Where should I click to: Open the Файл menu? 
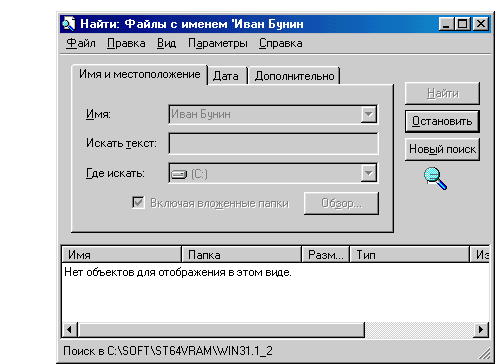[81, 43]
